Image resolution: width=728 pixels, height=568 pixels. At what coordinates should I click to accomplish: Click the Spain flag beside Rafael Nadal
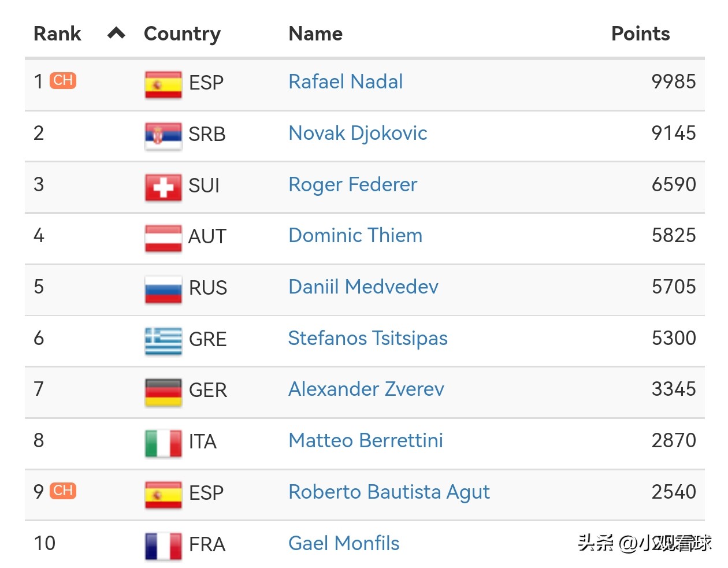[163, 84]
